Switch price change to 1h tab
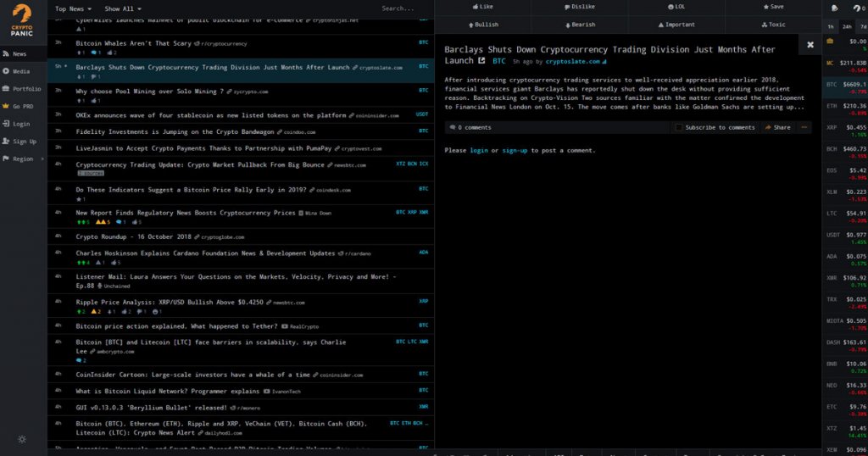 click(831, 26)
